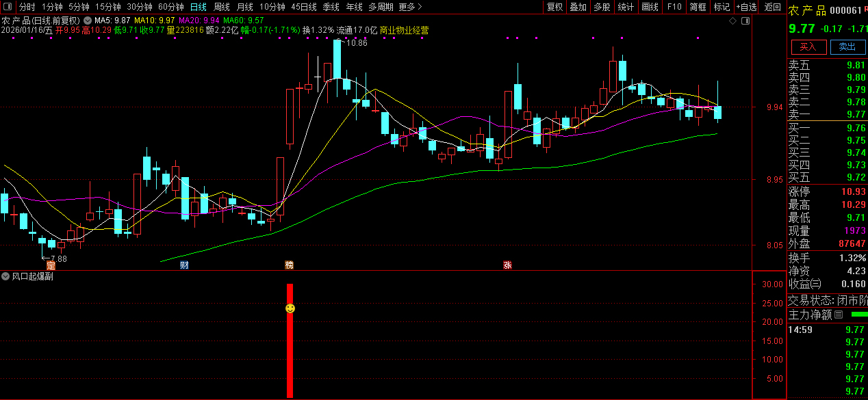Viewport: 868px width, 400px height.
Task: Click the MA60: 9.57 moving average label
Action: [x=243, y=21]
